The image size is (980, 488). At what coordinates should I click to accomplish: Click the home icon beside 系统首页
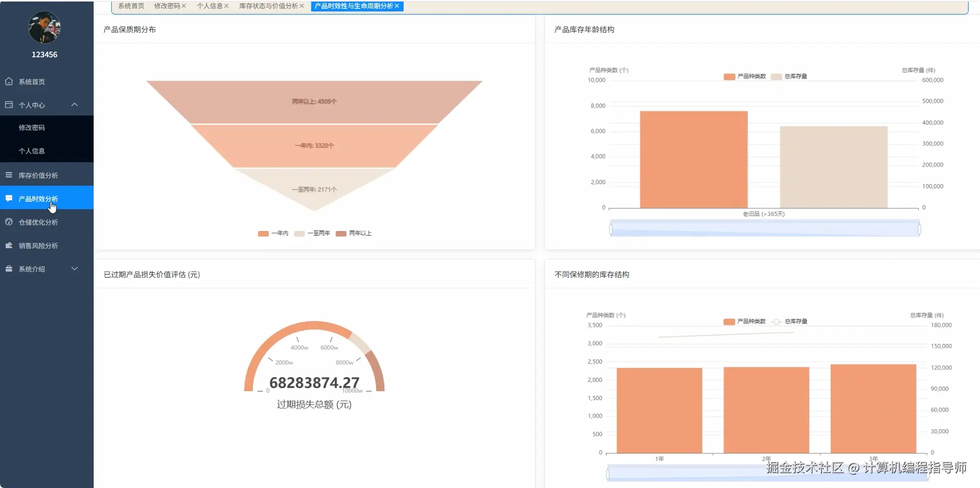click(x=9, y=82)
